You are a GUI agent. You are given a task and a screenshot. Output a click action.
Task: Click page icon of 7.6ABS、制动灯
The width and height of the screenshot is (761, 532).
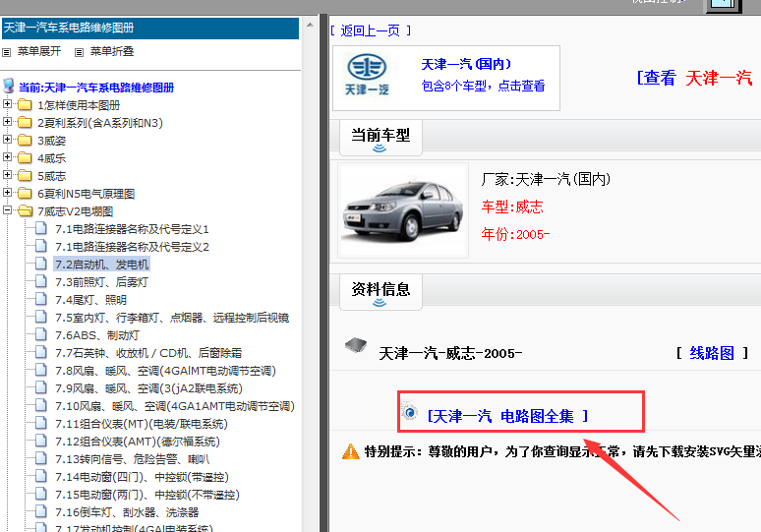[x=41, y=334]
